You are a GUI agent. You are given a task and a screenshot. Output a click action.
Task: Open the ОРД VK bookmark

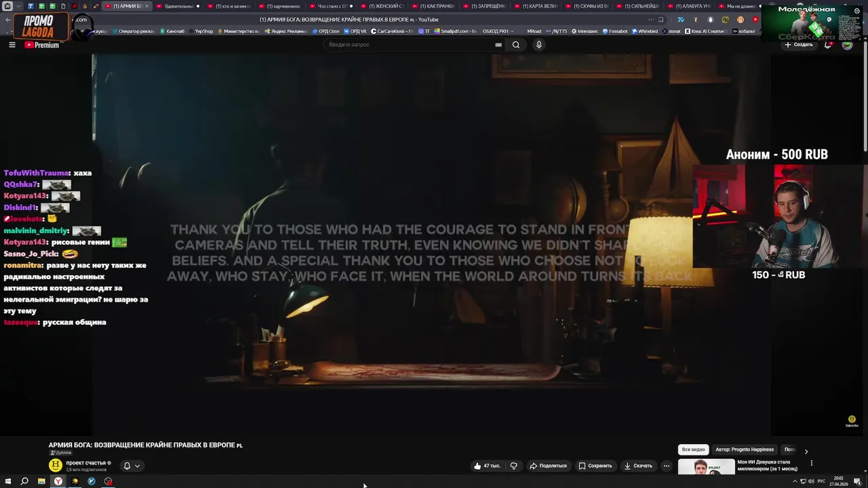[x=356, y=31]
